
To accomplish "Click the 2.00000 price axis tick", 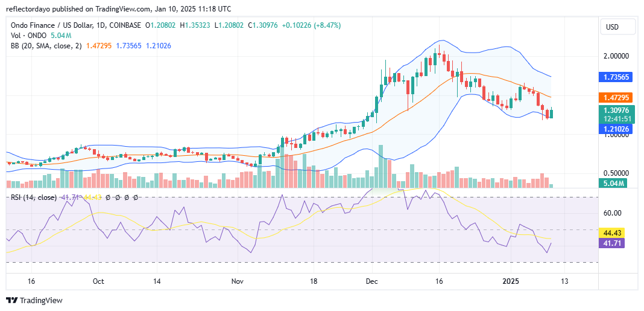I will 616,56.
